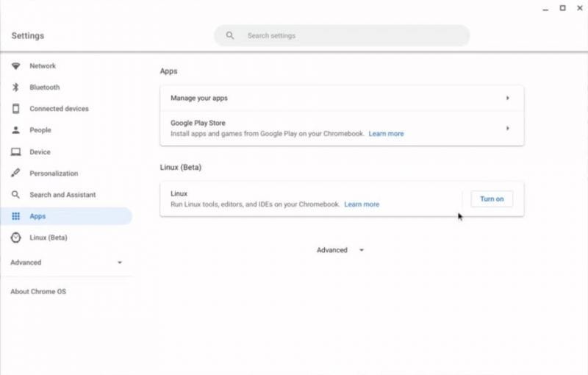Click the People person icon
This screenshot has width=588, height=375.
15,130
